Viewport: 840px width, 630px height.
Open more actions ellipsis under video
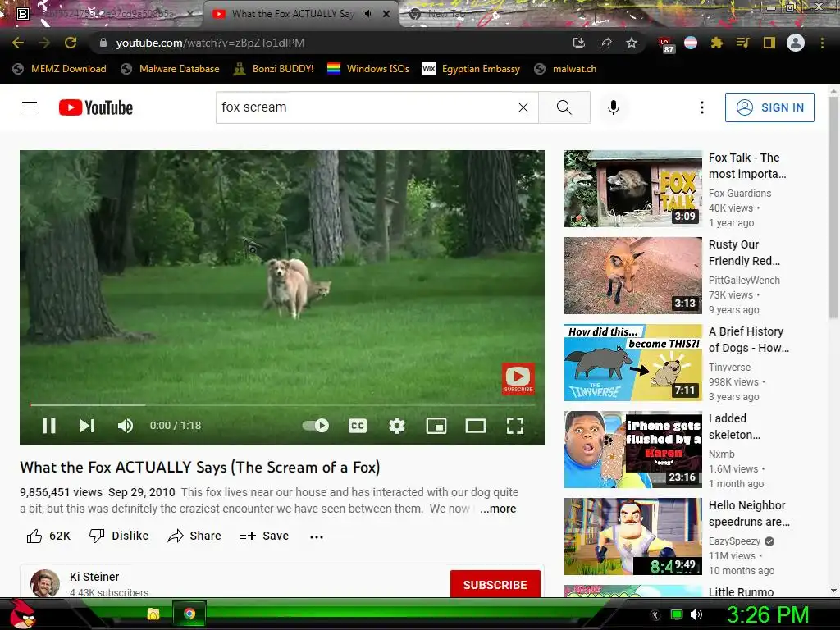click(317, 536)
